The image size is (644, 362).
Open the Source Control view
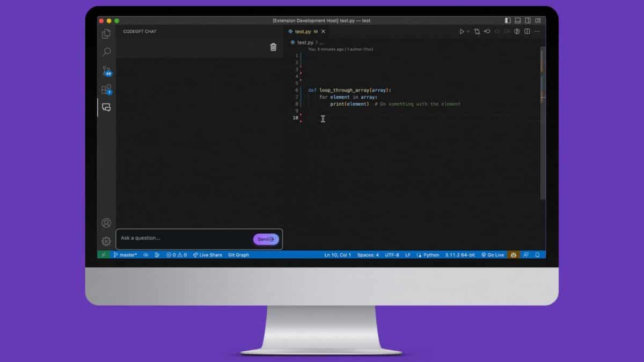click(106, 71)
